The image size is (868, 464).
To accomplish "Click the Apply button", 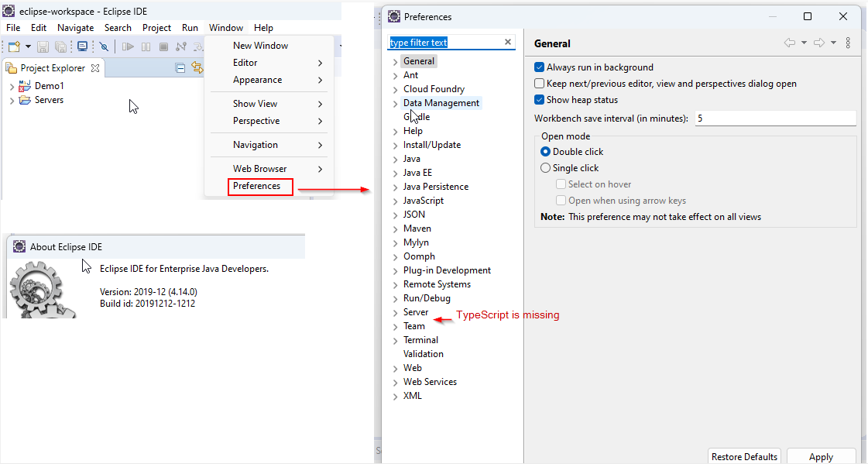I will click(x=821, y=456).
